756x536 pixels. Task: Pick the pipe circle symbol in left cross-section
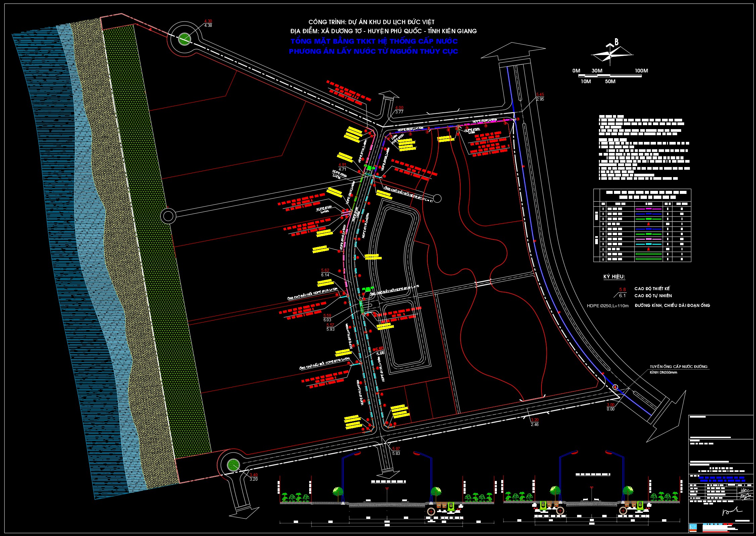click(431, 512)
